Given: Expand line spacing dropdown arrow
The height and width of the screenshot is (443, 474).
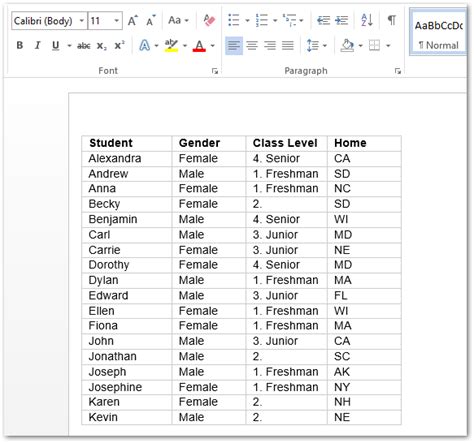Looking at the screenshot, I should tap(325, 46).
